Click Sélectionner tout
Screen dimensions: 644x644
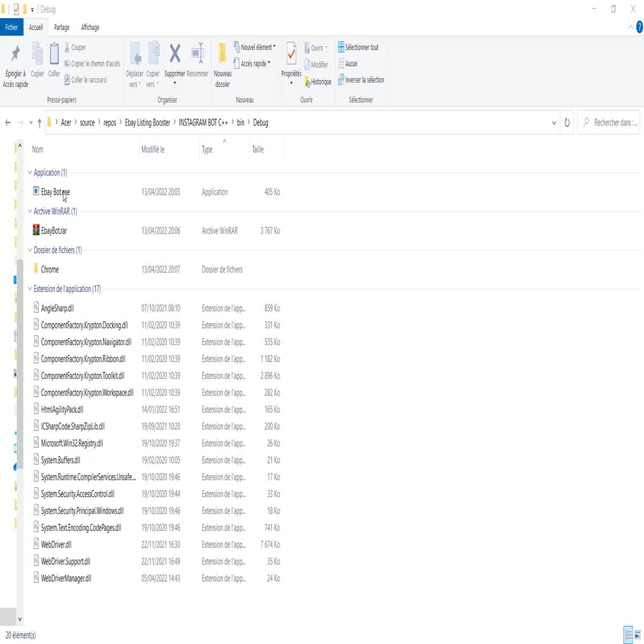tap(358, 47)
